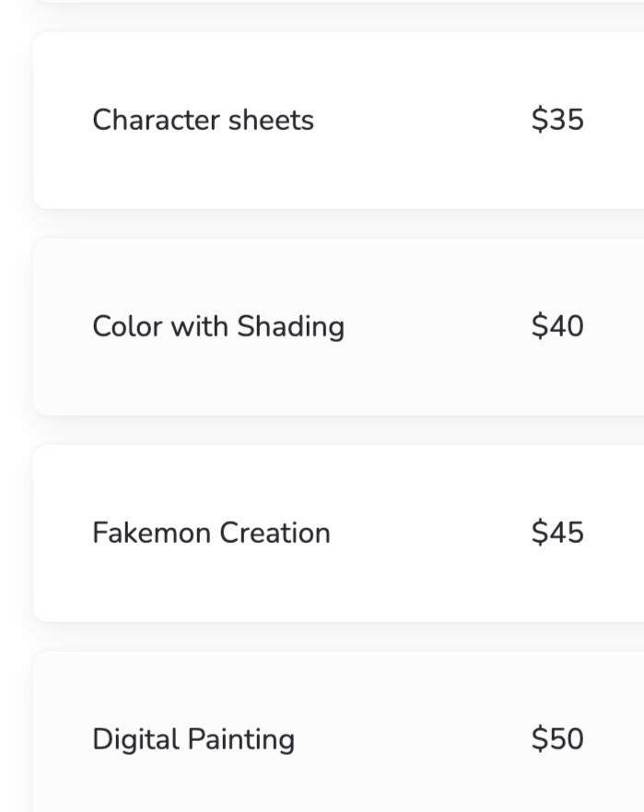Click the word "Creation" in the third card

click(275, 533)
